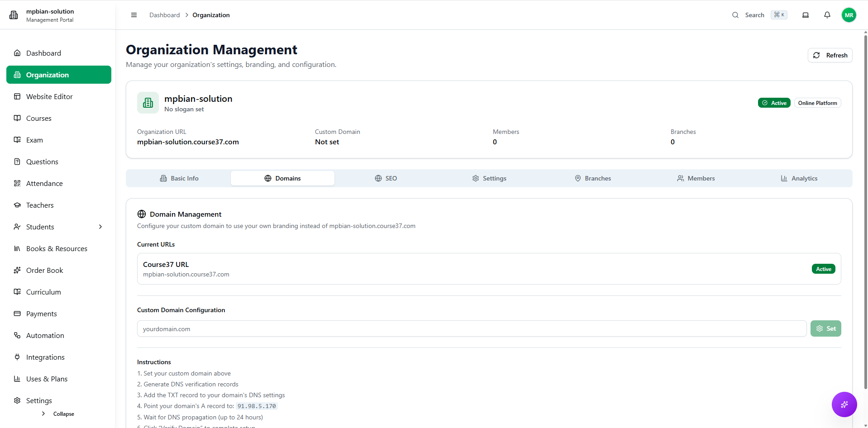The width and height of the screenshot is (868, 428).
Task: Click the Dashboard breadcrumb link
Action: click(x=164, y=15)
